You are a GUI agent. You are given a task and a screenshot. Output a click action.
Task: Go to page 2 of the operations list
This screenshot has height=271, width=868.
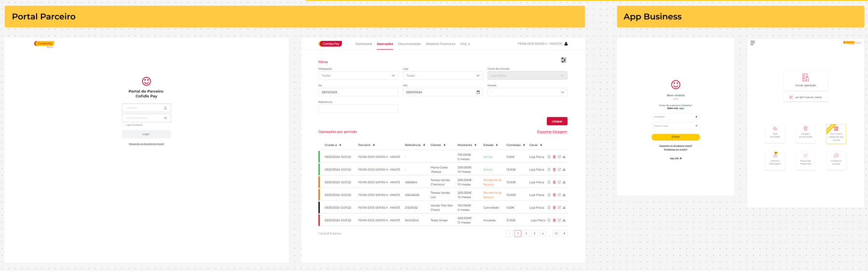526,234
